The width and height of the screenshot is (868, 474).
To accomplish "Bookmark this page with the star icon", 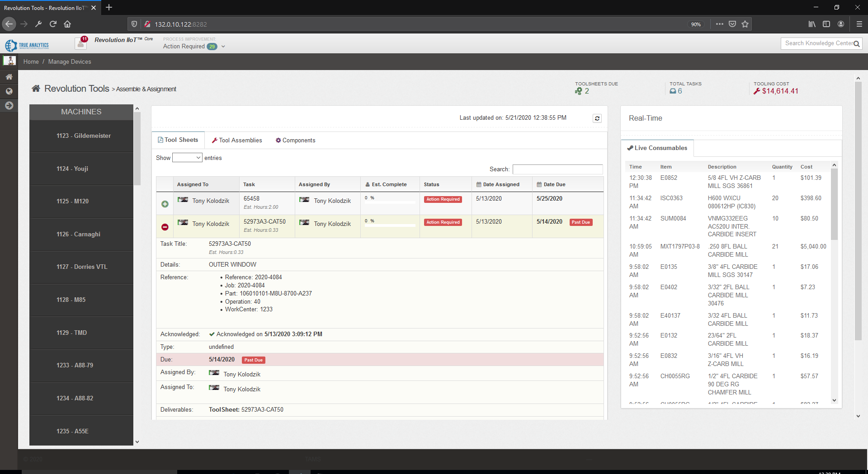I will coord(745,24).
